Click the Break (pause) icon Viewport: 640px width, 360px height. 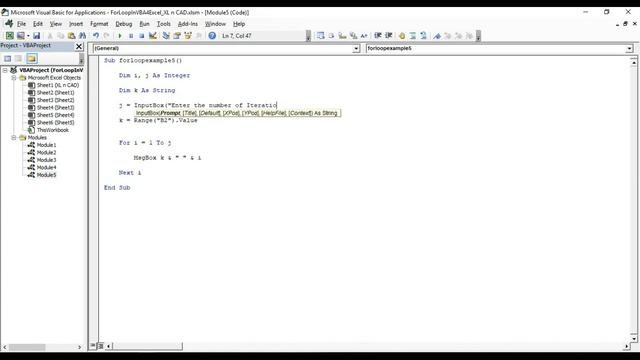[x=131, y=36]
